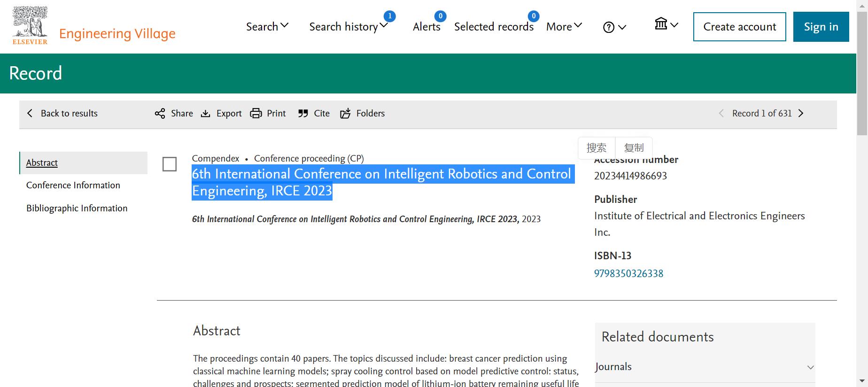
Task: Open the Export option
Action: (229, 113)
